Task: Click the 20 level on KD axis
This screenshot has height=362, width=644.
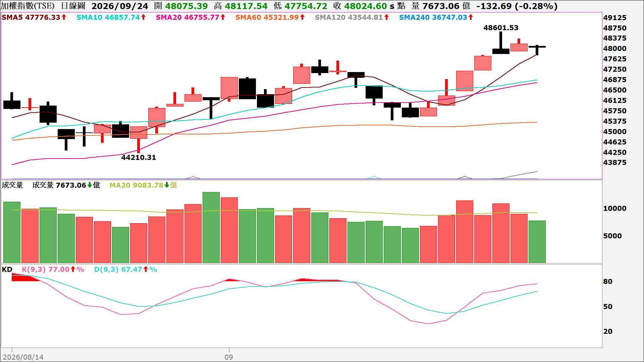Action: click(608, 331)
